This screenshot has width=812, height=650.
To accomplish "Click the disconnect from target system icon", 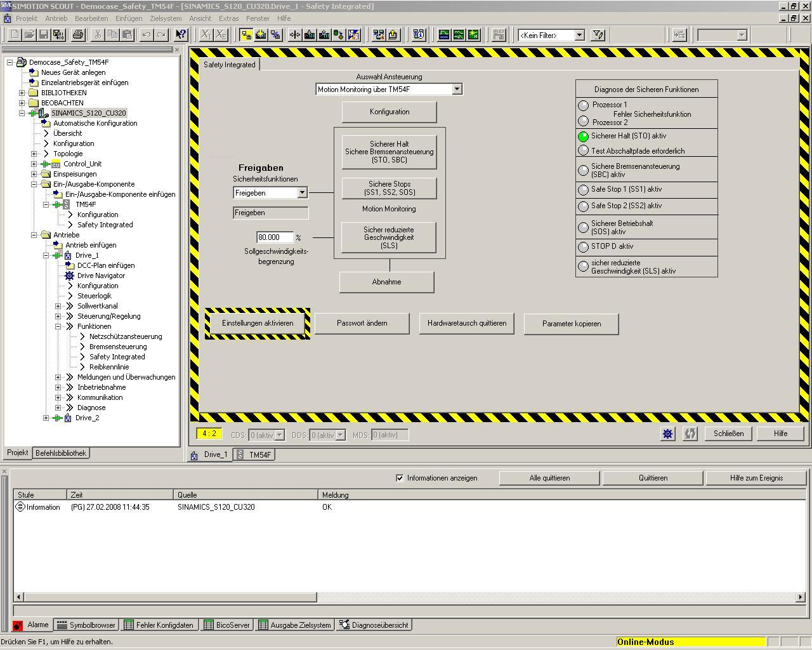I will [x=275, y=35].
